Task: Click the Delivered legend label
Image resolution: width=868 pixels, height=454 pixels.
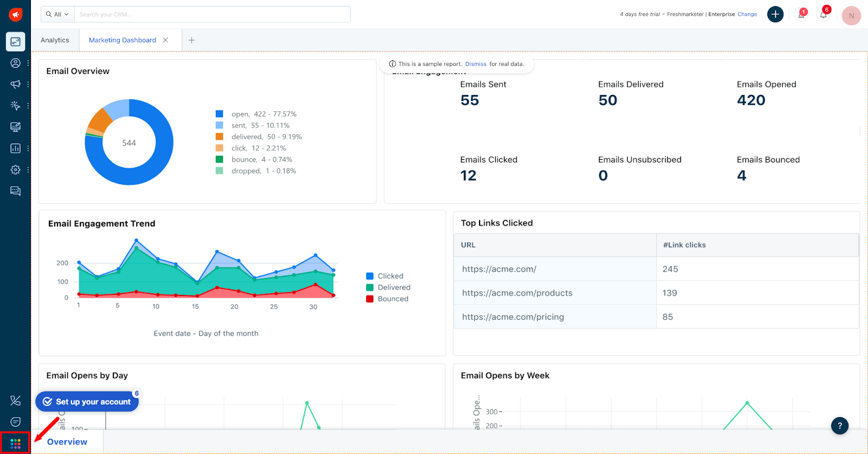Action: point(394,287)
